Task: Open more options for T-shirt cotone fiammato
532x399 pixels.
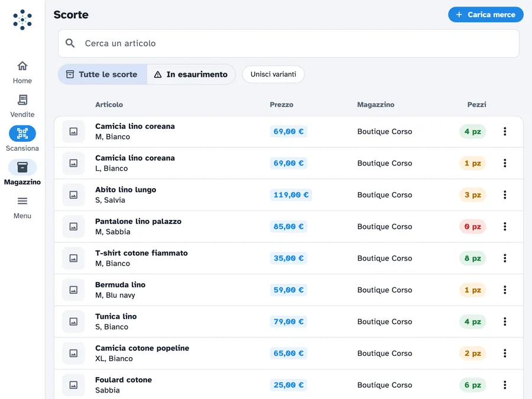Action: [x=505, y=258]
